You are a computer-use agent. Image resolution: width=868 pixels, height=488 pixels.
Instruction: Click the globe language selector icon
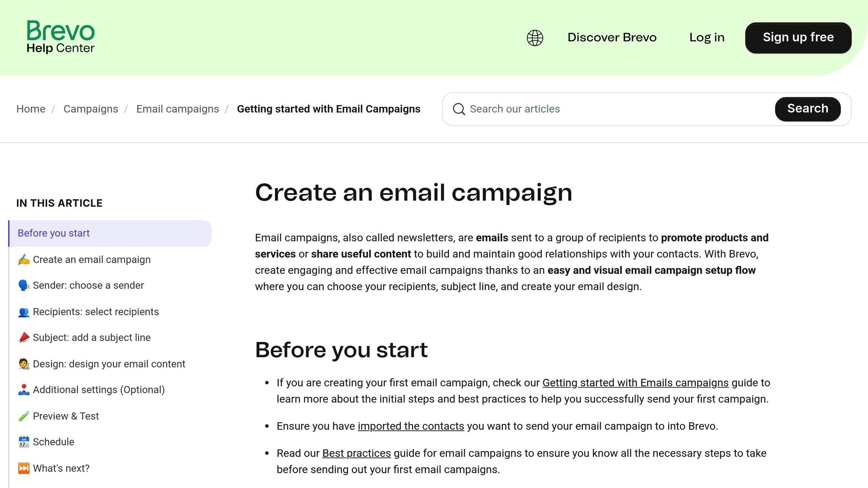pyautogui.click(x=535, y=38)
